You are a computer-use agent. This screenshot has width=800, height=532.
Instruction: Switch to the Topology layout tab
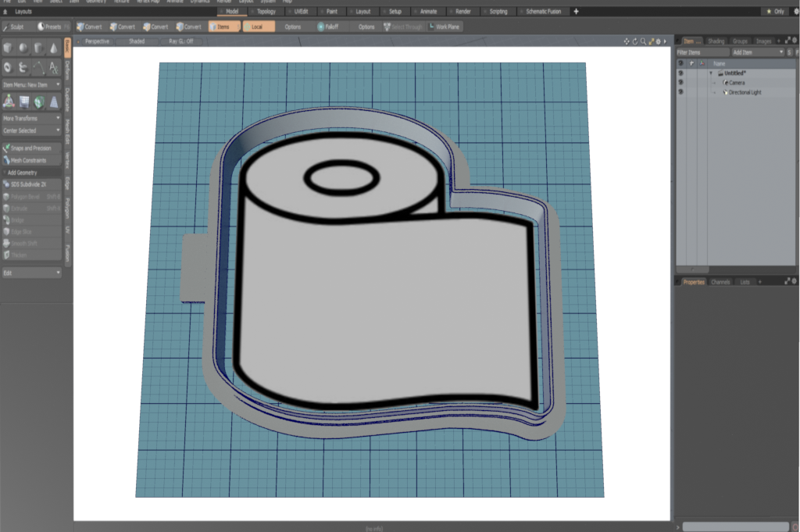click(x=266, y=12)
